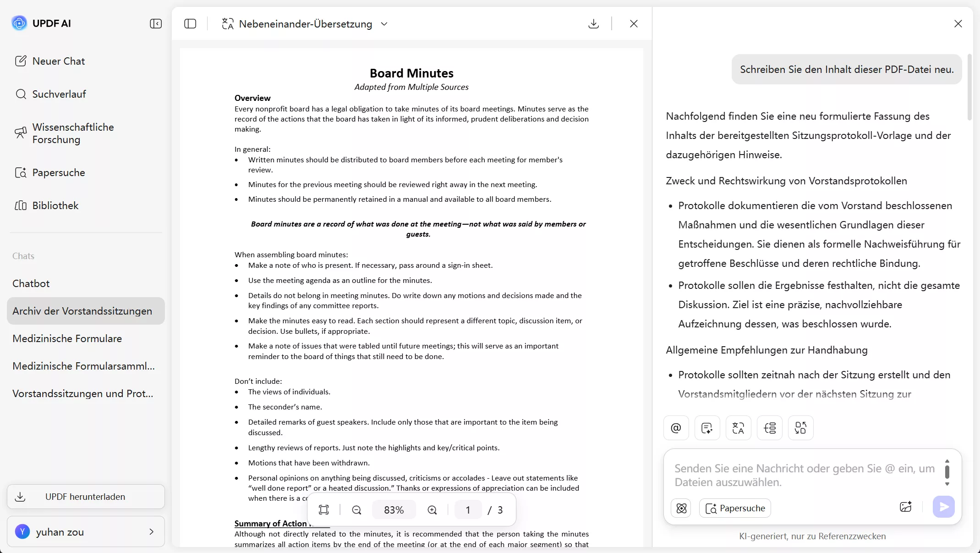This screenshot has height=553, width=980.
Task: Open the Chats section header
Action: pos(23,256)
